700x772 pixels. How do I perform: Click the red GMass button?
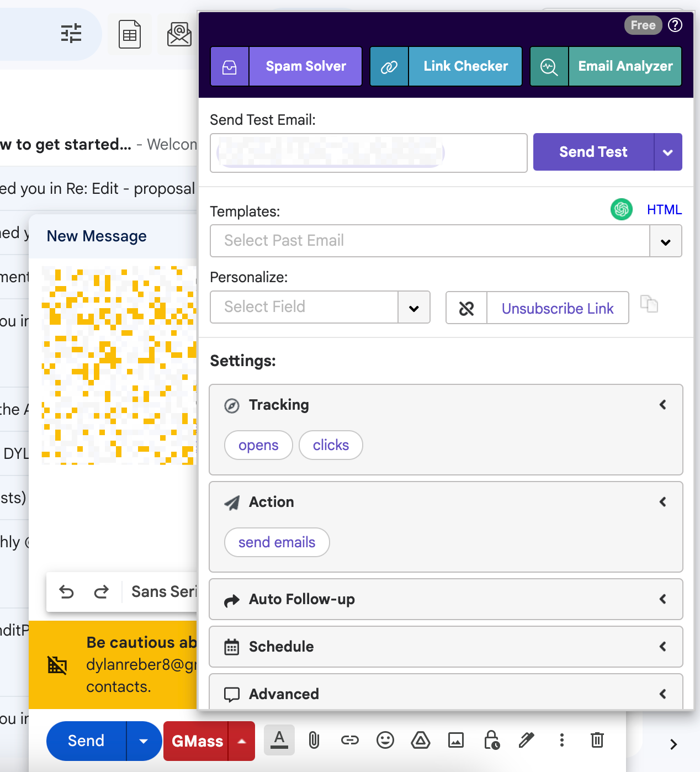coord(197,741)
